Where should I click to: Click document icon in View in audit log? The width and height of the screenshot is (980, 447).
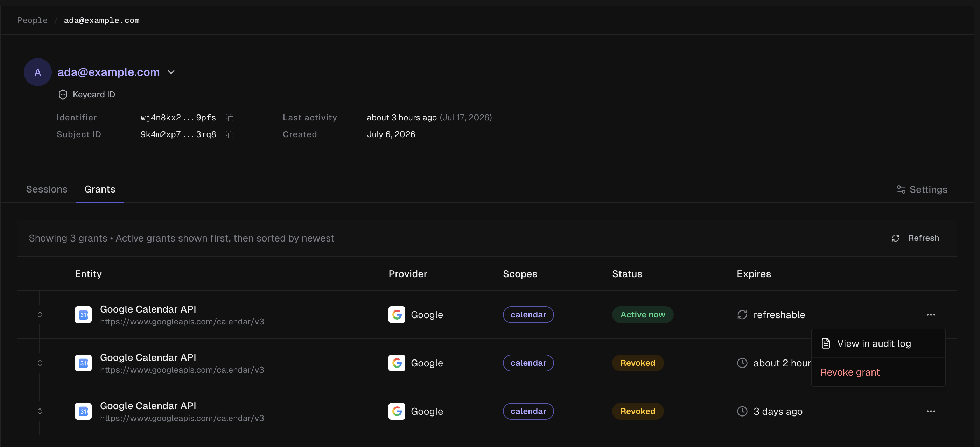(x=826, y=343)
